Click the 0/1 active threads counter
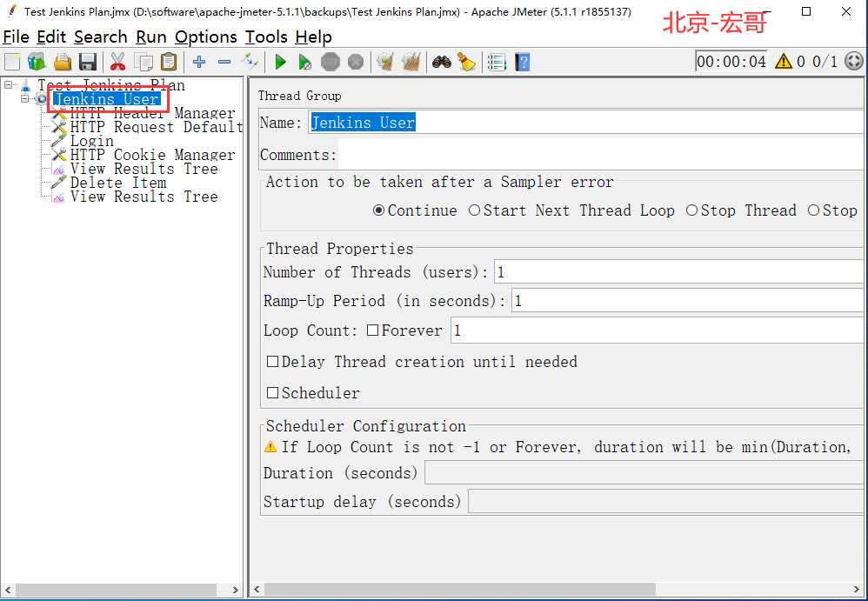This screenshot has height=601, width=868. point(825,62)
